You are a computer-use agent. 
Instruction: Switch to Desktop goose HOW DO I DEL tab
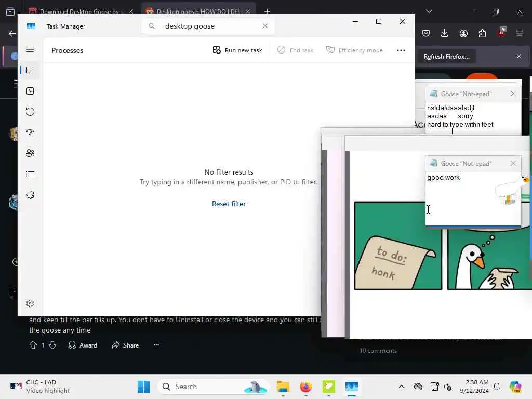[x=198, y=11]
